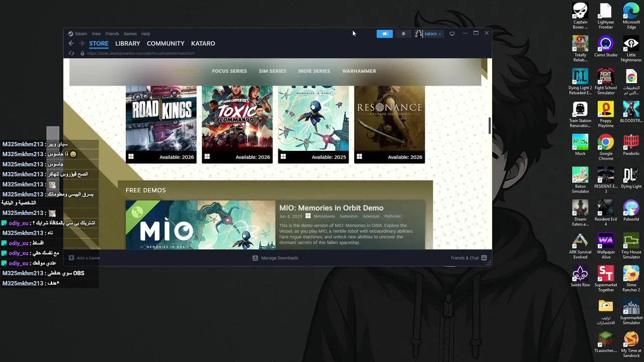Launch TLauncher from desktop
The width and height of the screenshot is (644, 362).
(606, 342)
